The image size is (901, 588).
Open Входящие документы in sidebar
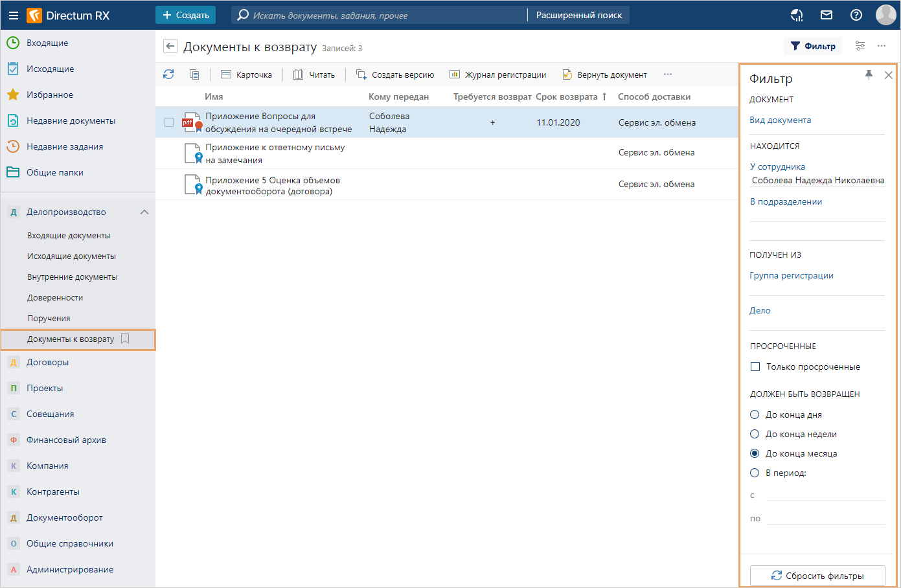click(69, 235)
